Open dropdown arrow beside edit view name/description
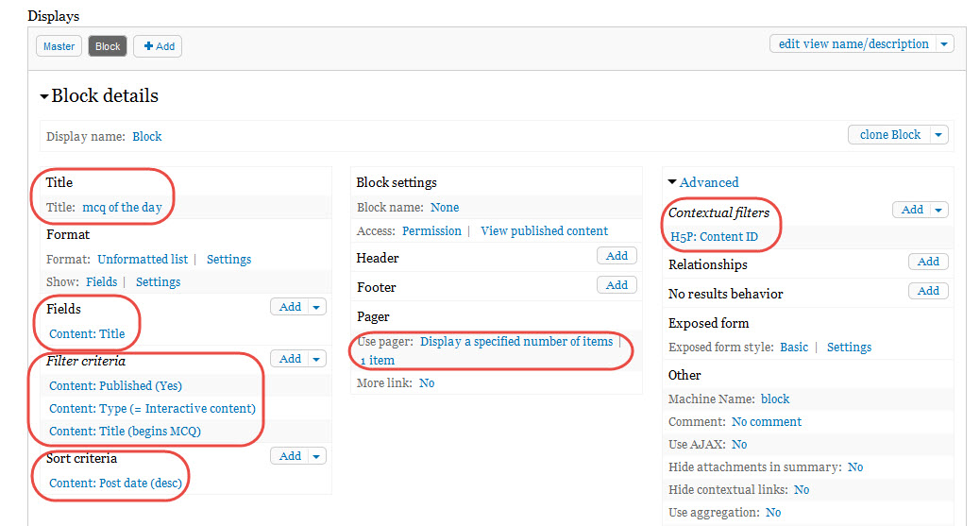The image size is (980, 526). pyautogui.click(x=944, y=43)
